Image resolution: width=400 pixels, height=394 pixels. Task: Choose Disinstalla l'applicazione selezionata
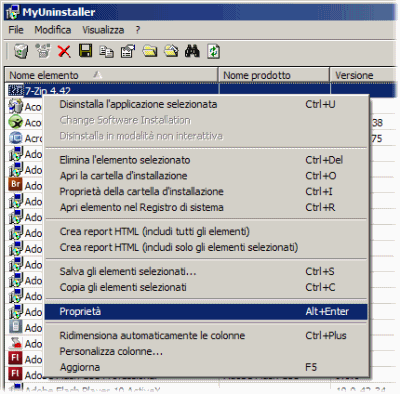(x=206, y=104)
